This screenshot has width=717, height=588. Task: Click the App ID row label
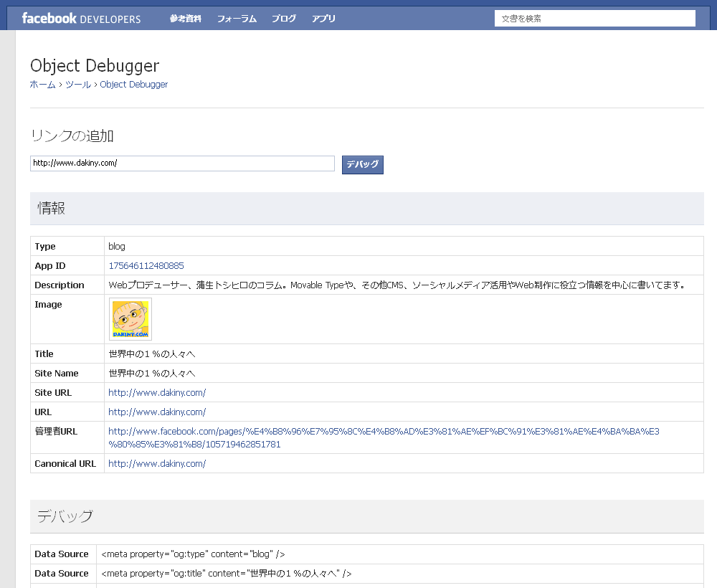coord(50,265)
